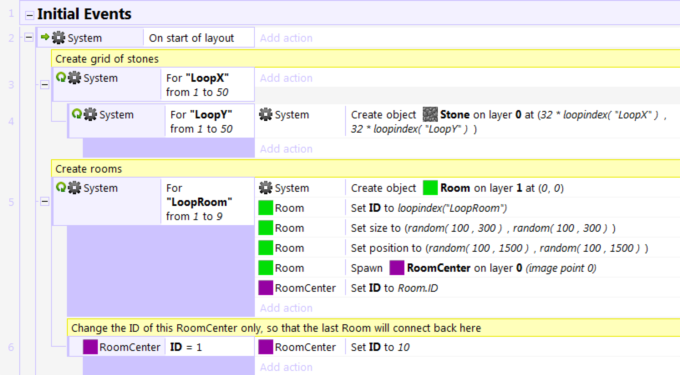
Task: Select the System gear icon beside LoopX
Action: 75,78
